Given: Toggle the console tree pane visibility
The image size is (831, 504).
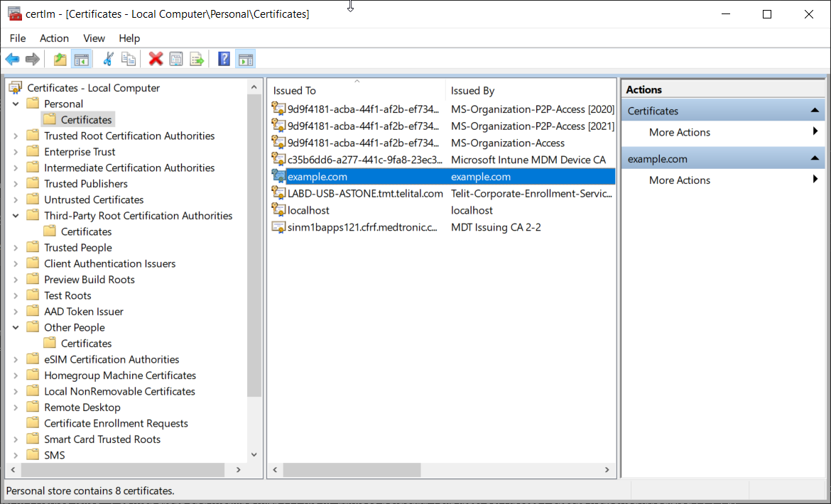Looking at the screenshot, I should (x=82, y=59).
